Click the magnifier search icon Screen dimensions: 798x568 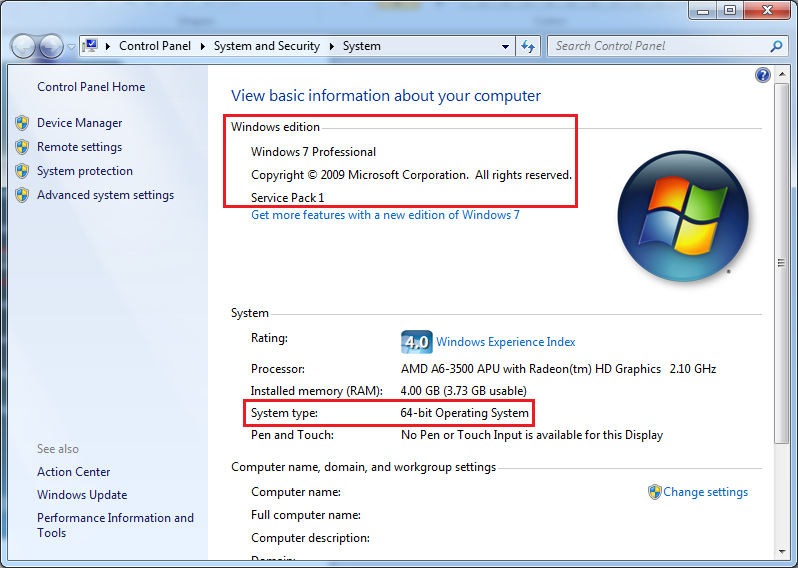pos(776,46)
